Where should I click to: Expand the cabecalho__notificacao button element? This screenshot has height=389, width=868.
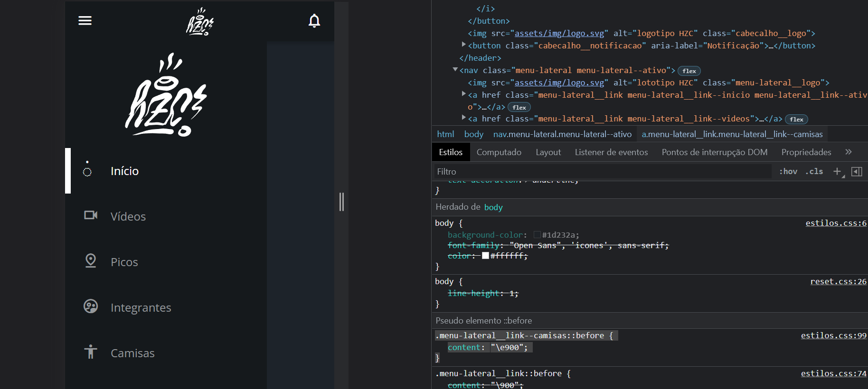(464, 45)
